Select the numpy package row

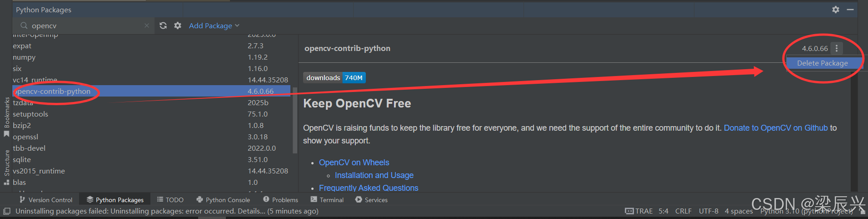pos(151,57)
